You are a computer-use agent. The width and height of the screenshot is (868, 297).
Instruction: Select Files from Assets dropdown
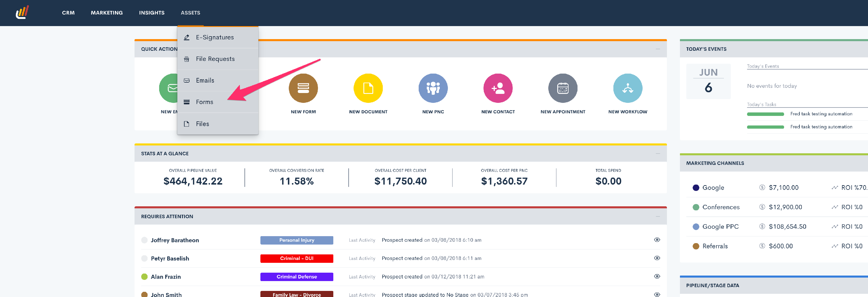pos(218,124)
